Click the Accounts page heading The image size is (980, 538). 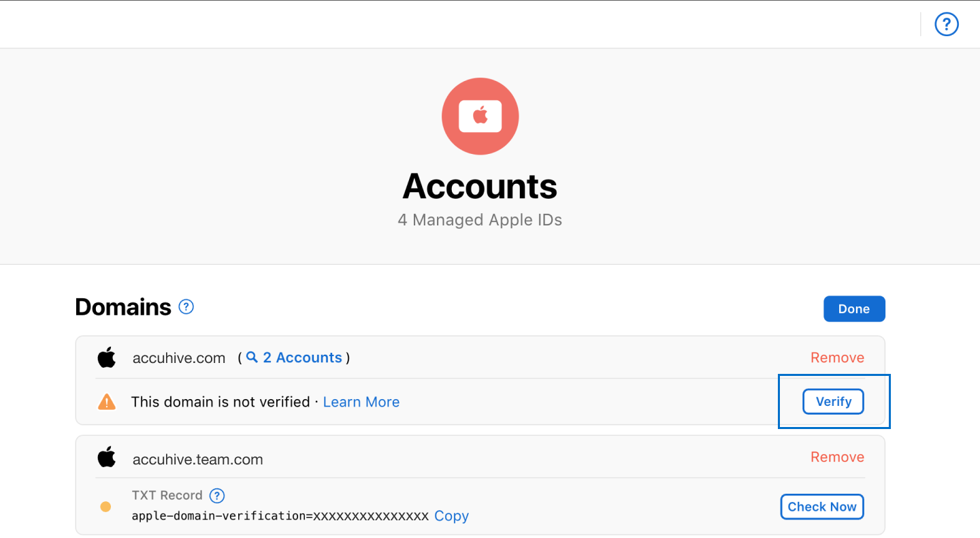point(480,185)
